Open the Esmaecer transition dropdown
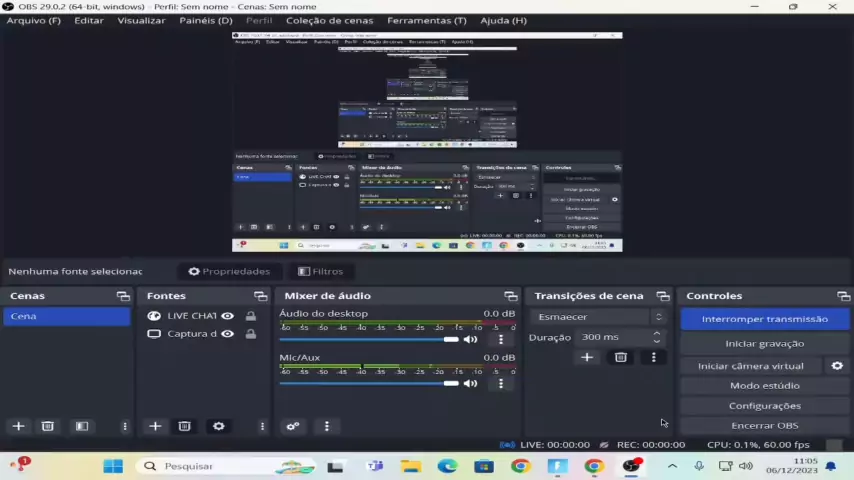The image size is (854, 480). coord(597,317)
